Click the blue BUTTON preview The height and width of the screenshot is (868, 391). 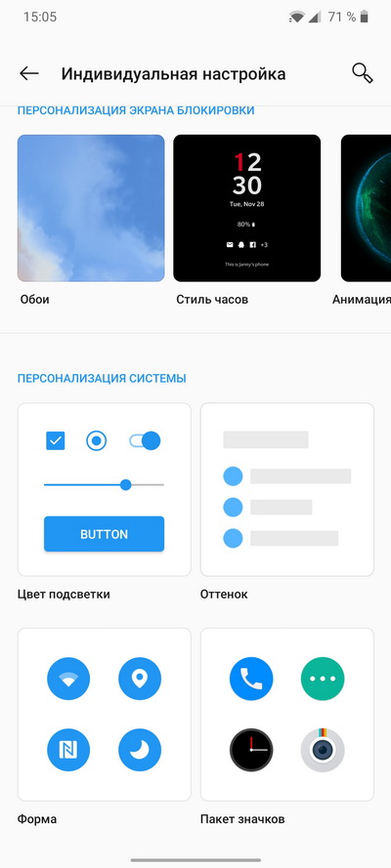(x=105, y=534)
